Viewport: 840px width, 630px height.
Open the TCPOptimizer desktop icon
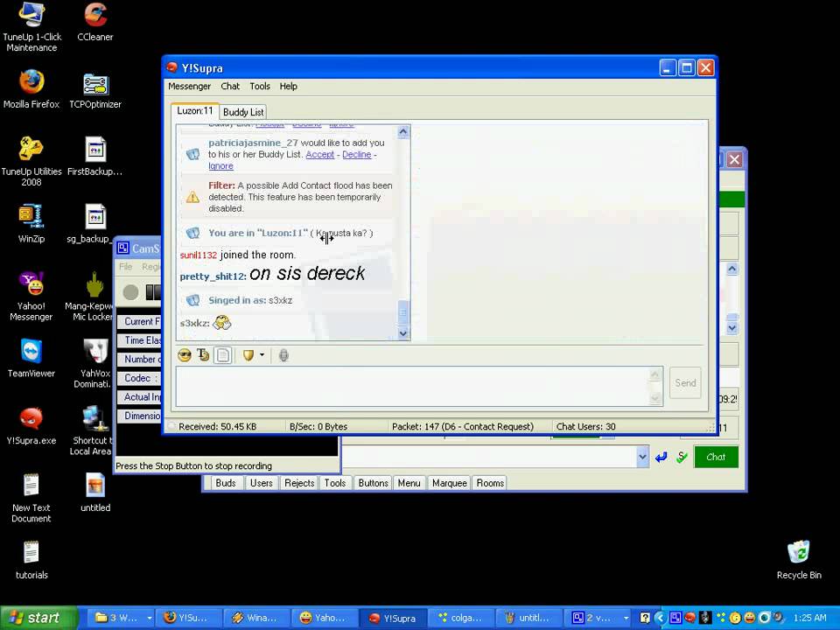[95, 91]
